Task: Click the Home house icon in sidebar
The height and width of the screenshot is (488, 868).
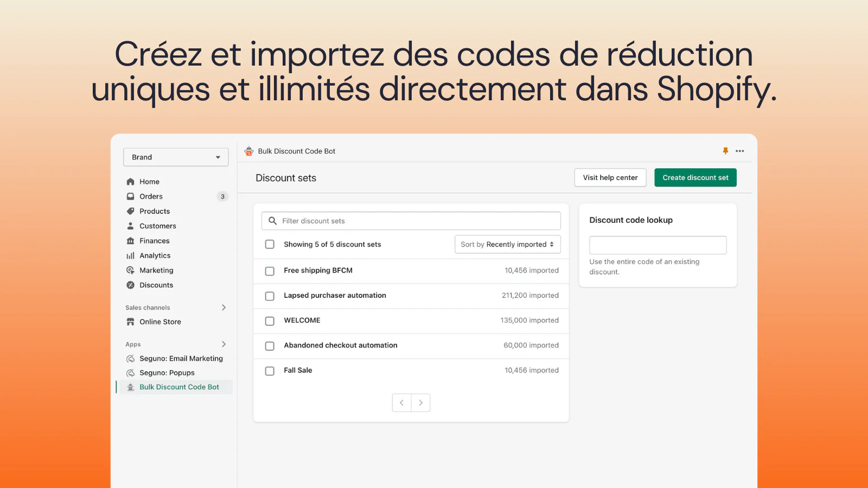Action: (130, 182)
